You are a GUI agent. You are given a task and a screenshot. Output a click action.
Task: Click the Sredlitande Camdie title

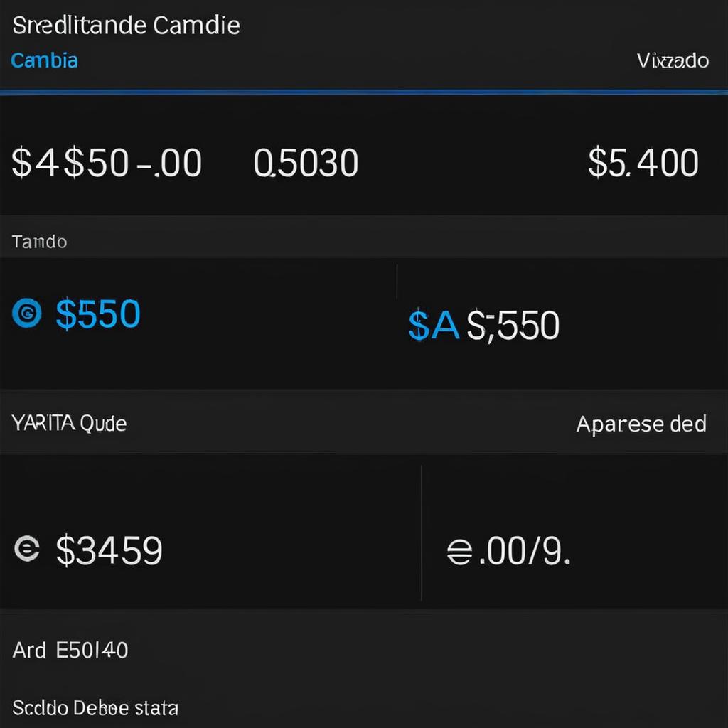[x=126, y=25]
